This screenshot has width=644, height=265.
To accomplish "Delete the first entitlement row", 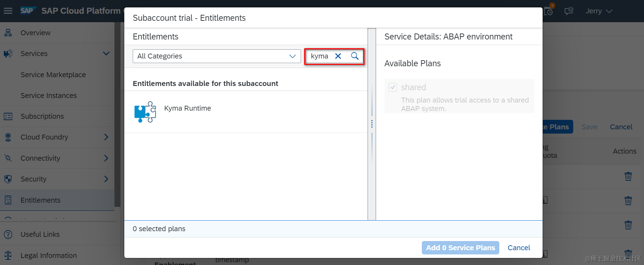I will point(628,176).
